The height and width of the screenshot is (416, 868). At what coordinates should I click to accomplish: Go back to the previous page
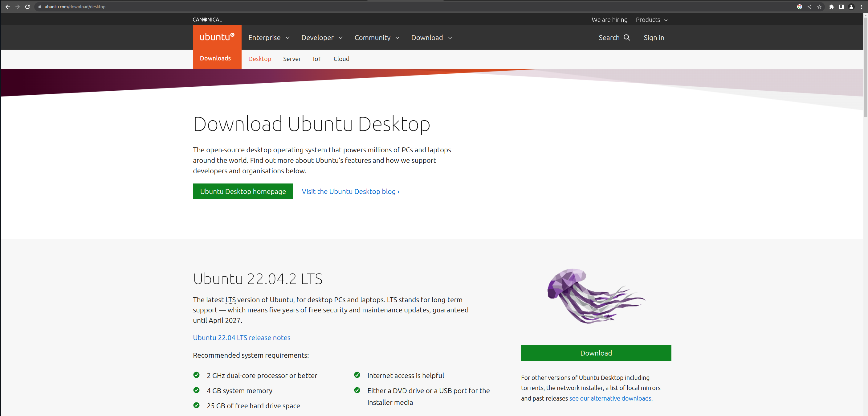point(7,7)
